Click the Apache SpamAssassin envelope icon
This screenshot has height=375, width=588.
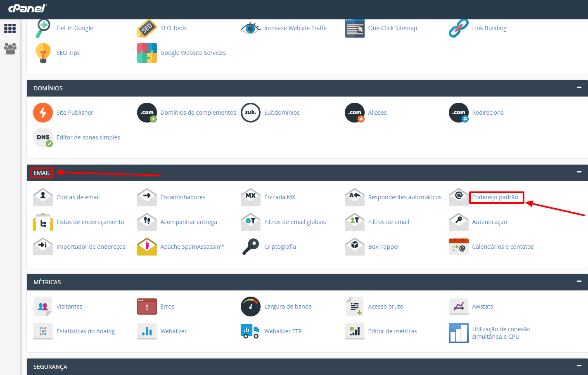147,247
